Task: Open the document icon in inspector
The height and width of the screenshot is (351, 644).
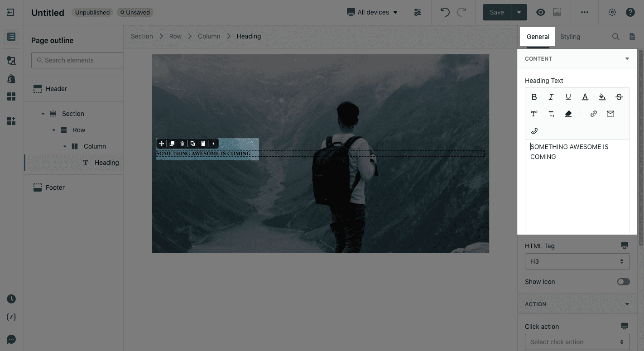Action: [632, 37]
